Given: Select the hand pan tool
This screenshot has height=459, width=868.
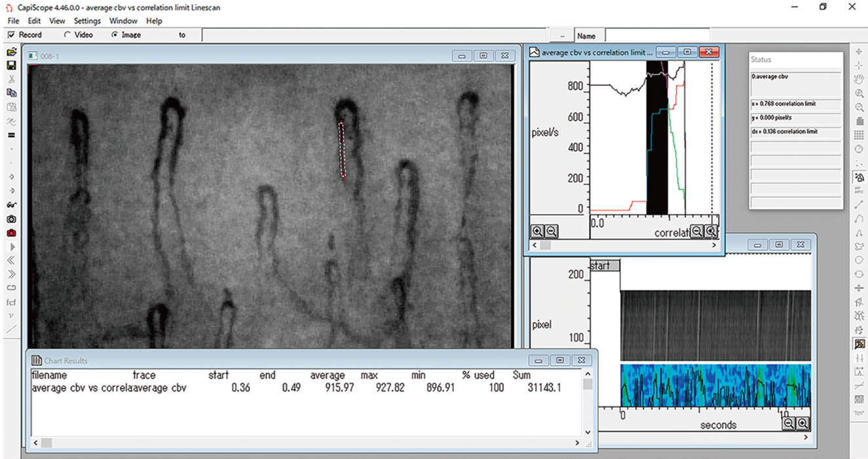Looking at the screenshot, I should (859, 79).
